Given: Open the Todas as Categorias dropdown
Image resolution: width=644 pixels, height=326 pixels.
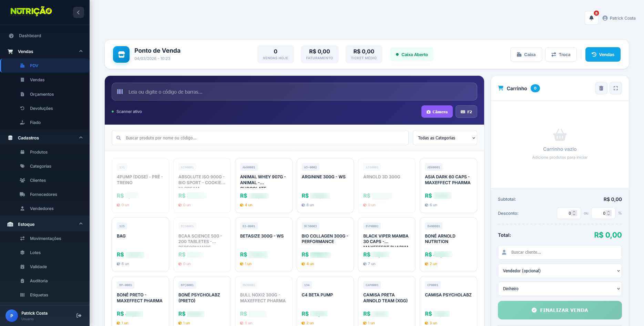Looking at the screenshot, I should [444, 138].
